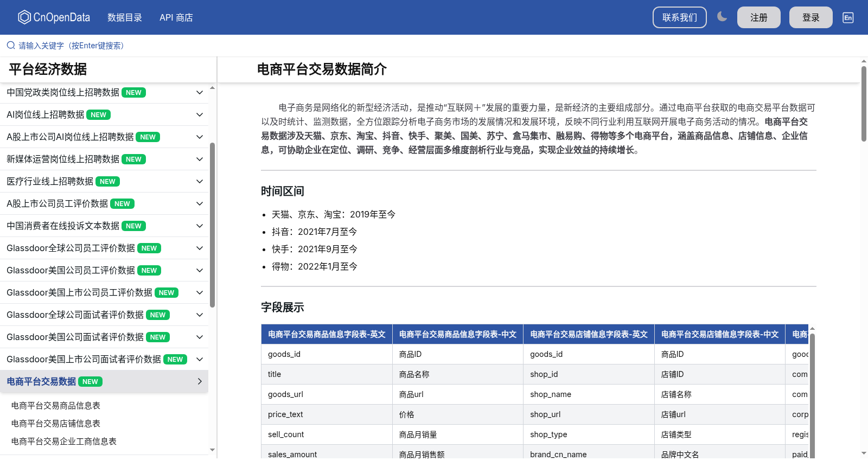
Task: Expand 中国消费者在线投诉文本数据 chevron
Action: tap(200, 226)
